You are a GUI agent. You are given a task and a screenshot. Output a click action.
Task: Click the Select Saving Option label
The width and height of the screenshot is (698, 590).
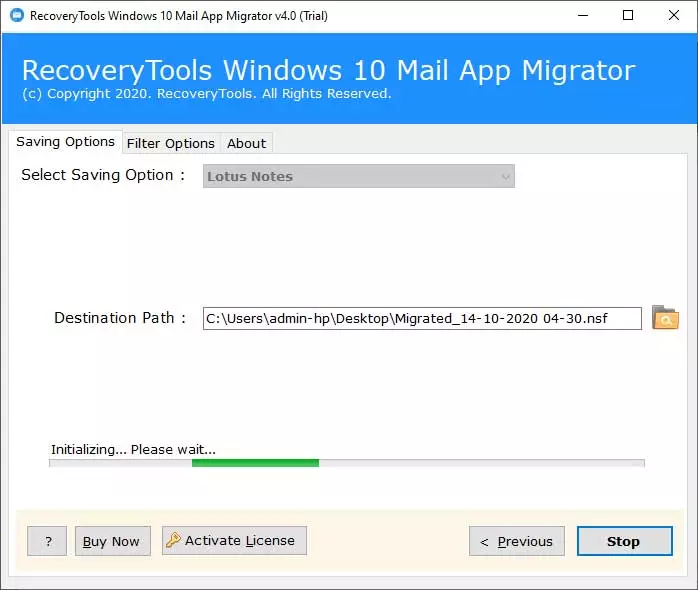point(103,175)
